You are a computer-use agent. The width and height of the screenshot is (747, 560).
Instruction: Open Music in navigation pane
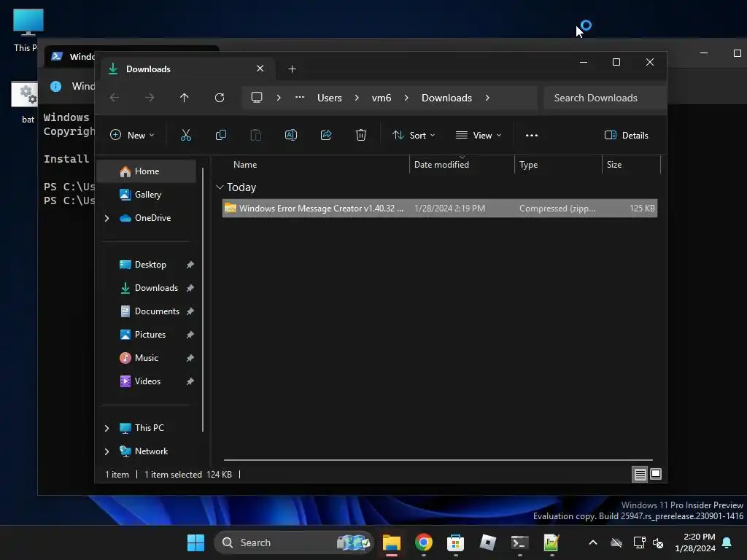[147, 358]
